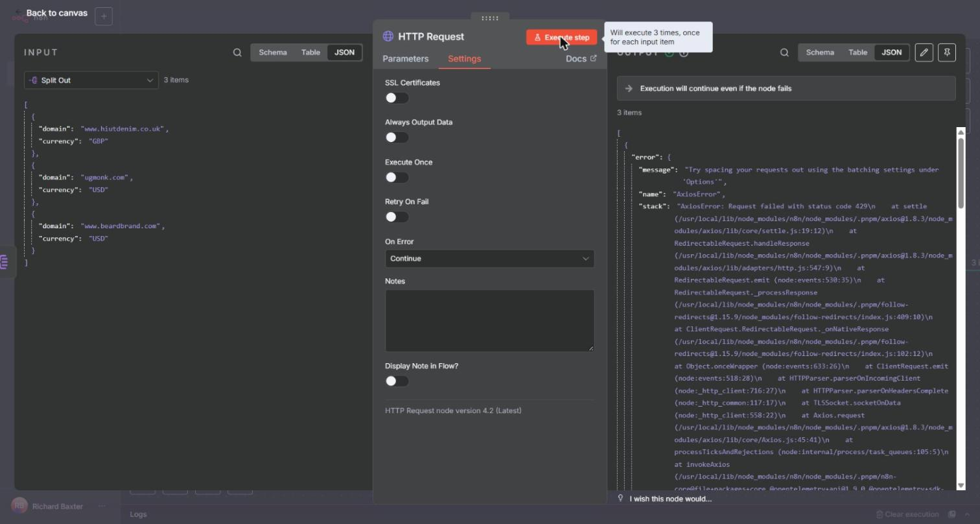980x524 pixels.
Task: Click the "ugmonk.com" domain value
Action: coord(105,177)
